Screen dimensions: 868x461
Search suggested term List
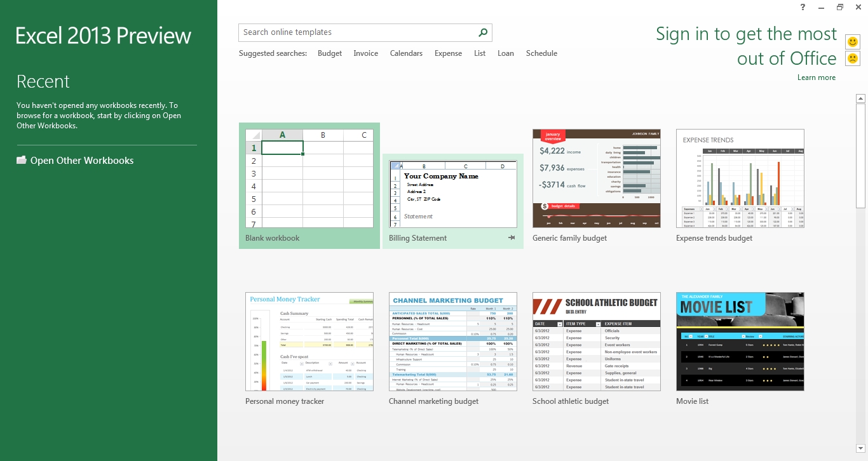coord(480,53)
